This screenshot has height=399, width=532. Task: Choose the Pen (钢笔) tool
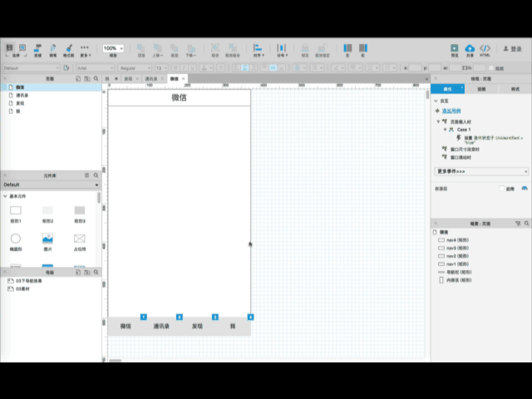53,50
